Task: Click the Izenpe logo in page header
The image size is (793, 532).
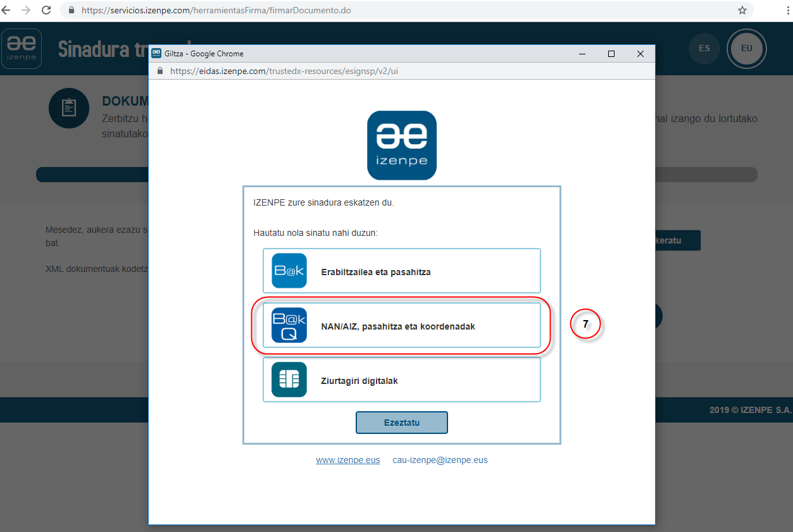Action: pyautogui.click(x=22, y=48)
